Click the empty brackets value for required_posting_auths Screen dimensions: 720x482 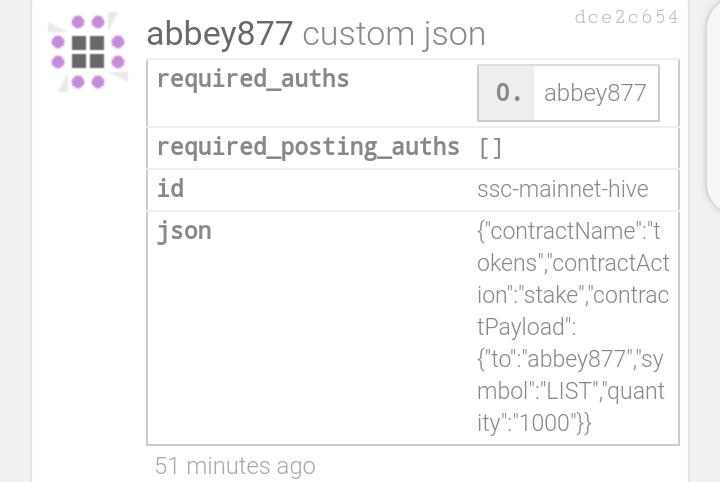click(x=490, y=148)
